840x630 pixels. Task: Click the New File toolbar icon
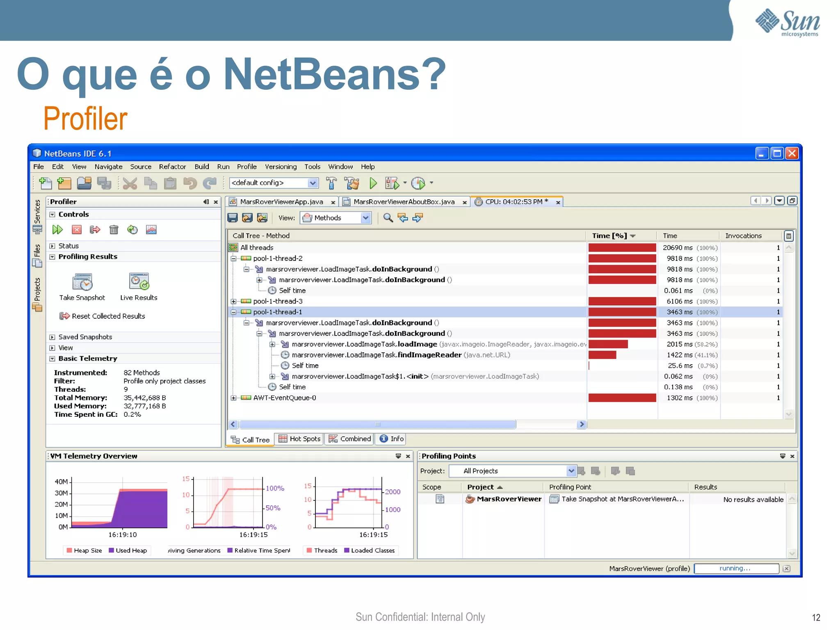tap(45, 183)
